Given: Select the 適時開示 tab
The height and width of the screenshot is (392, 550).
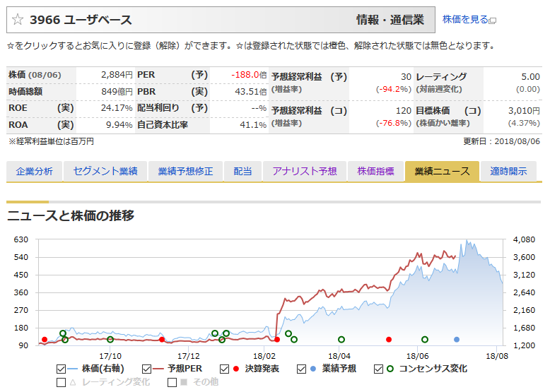Looking at the screenshot, I should [x=508, y=172].
